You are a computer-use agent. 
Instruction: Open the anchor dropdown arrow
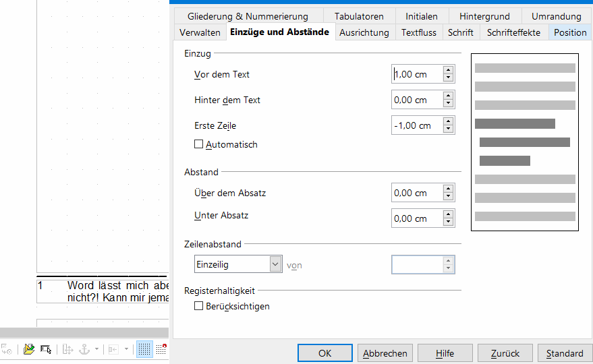coord(96,349)
